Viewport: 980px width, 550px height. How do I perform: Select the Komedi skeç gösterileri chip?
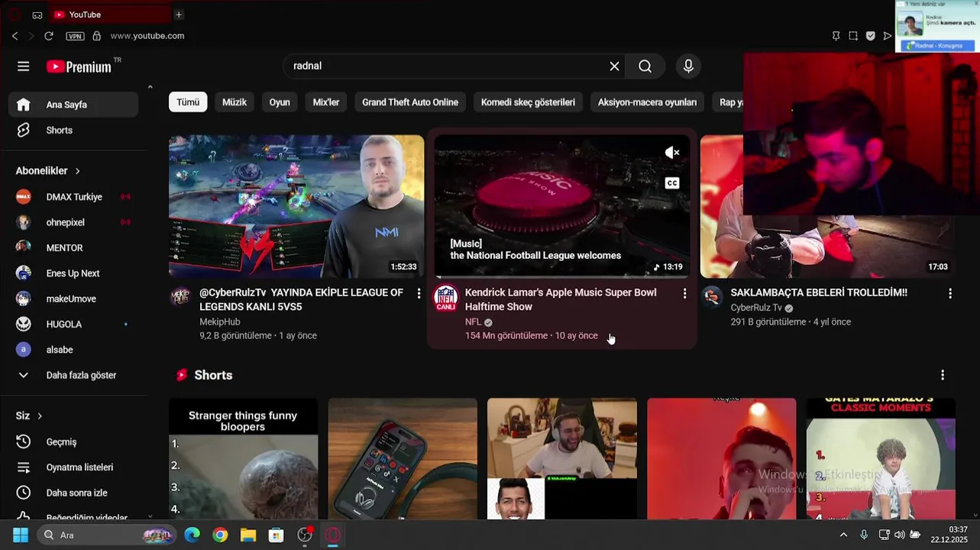point(528,102)
